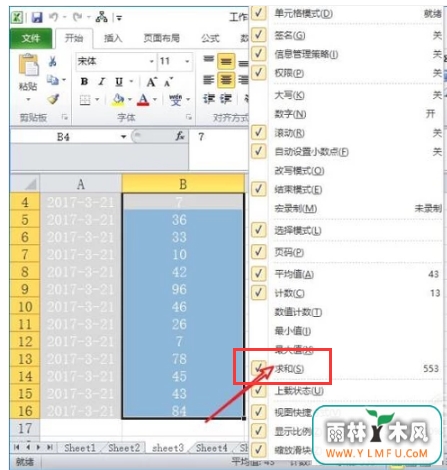Screen dimensions: 447x470
Task: Toggle 签名(G) status bar option
Action: (347, 35)
